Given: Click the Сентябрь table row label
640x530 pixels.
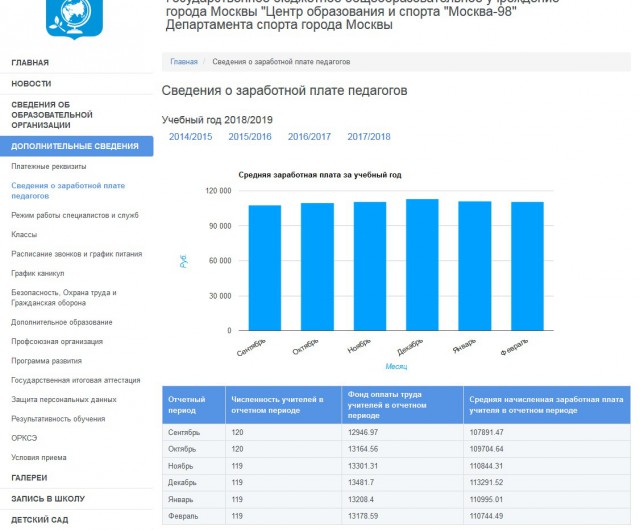Looking at the screenshot, I should (x=184, y=432).
